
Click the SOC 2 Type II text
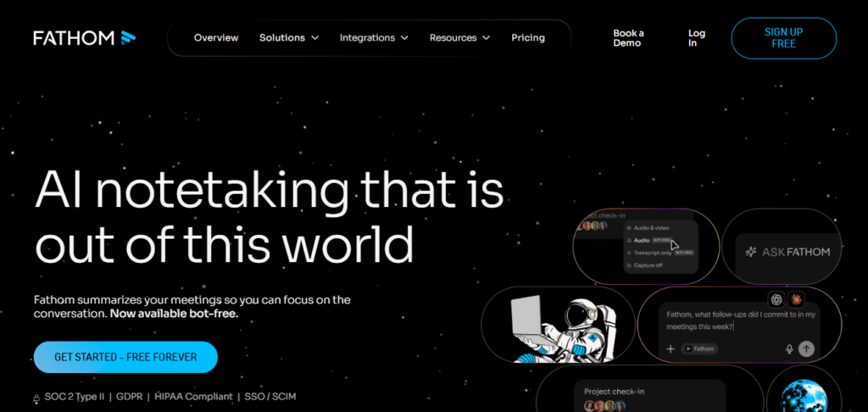pyautogui.click(x=75, y=397)
